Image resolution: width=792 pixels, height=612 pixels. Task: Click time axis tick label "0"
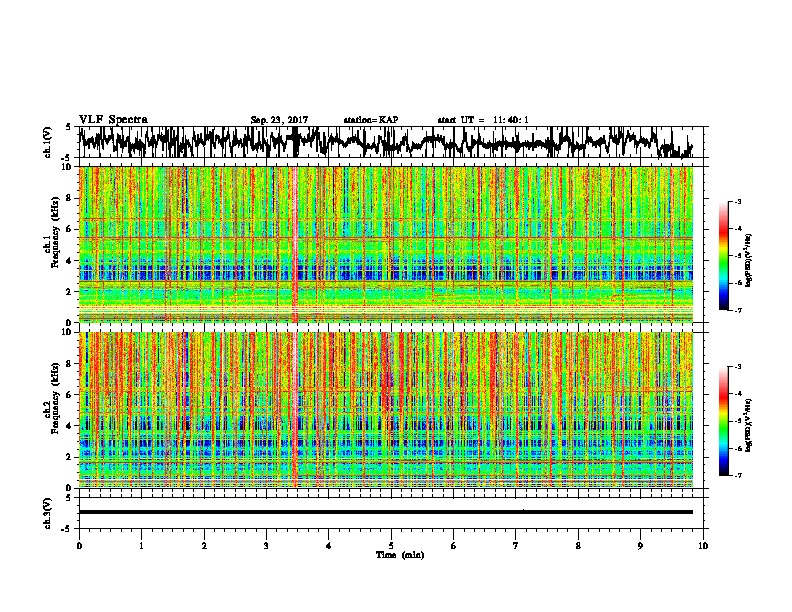(x=79, y=546)
